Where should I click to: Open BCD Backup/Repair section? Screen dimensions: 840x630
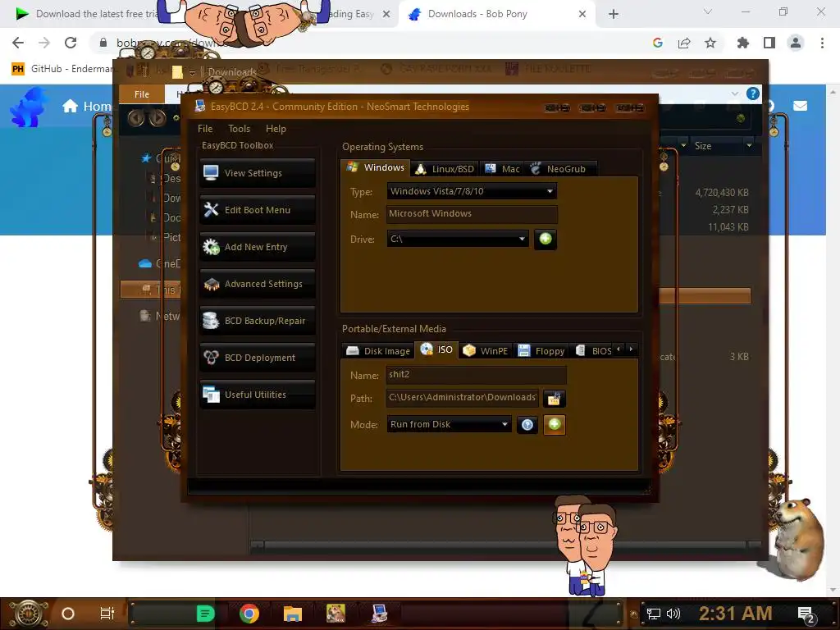pos(257,321)
